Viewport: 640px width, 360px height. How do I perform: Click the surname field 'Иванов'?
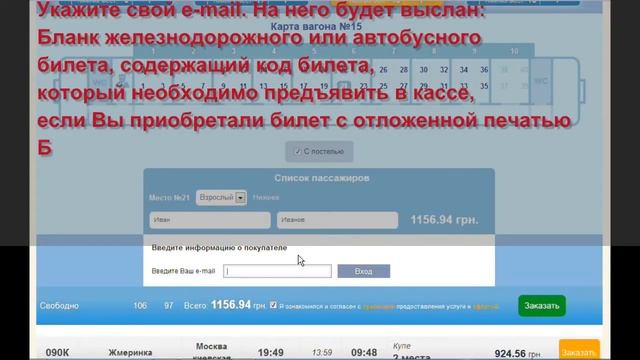point(338,220)
